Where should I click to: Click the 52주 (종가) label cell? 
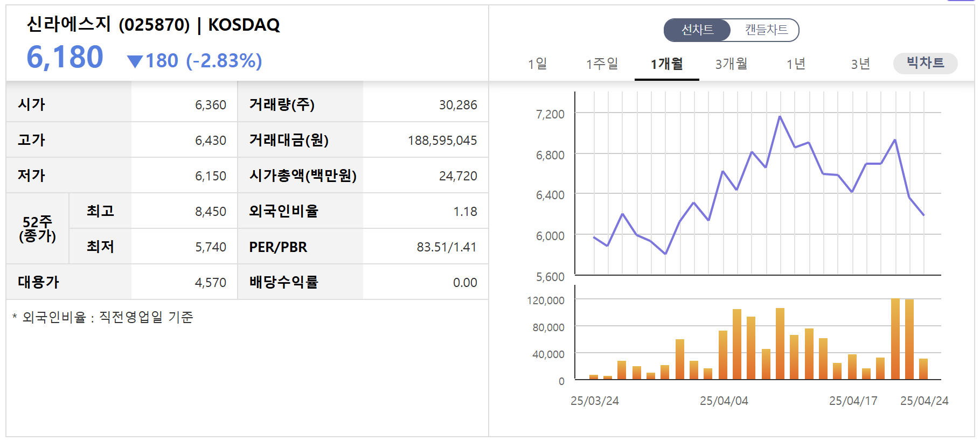37,229
